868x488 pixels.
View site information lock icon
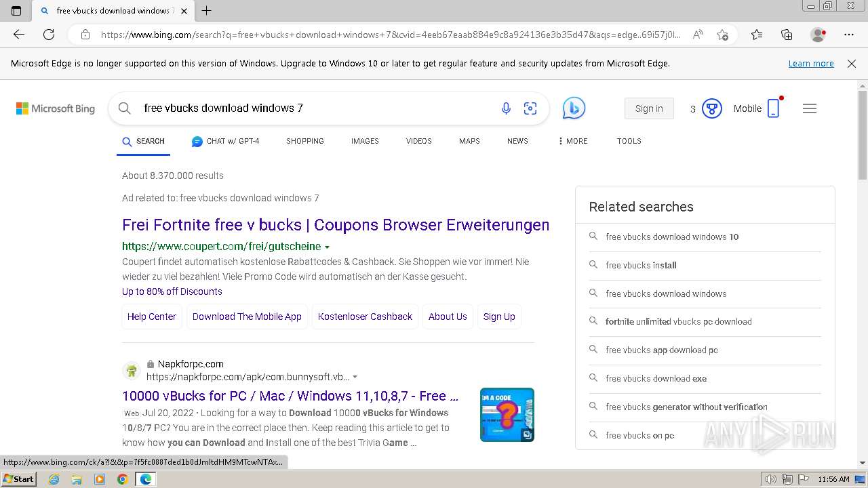click(x=85, y=35)
